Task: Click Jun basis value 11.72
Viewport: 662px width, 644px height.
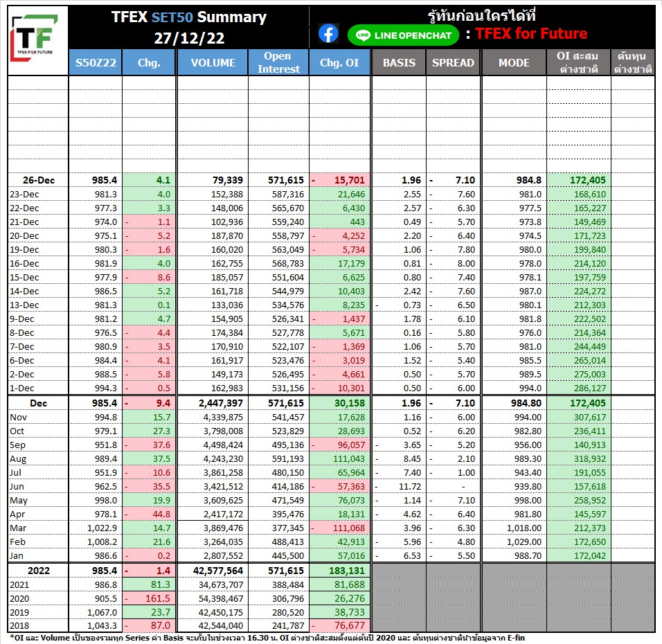Action: pyautogui.click(x=410, y=487)
